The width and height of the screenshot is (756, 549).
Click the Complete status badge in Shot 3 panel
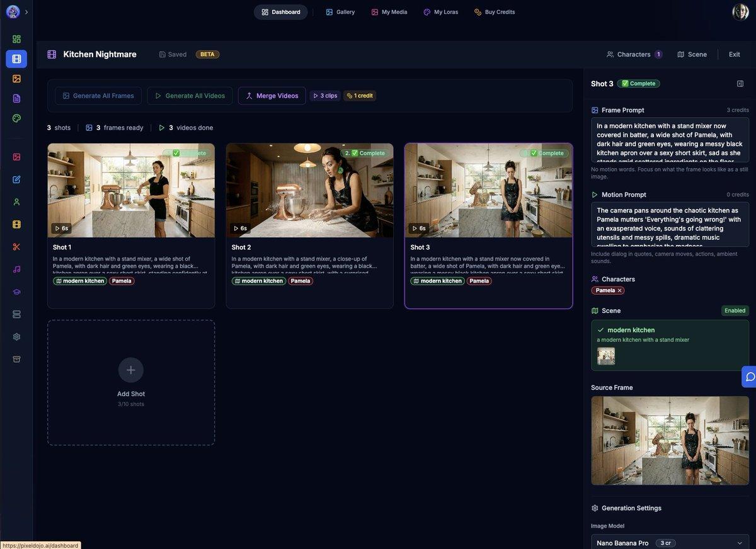click(x=638, y=84)
